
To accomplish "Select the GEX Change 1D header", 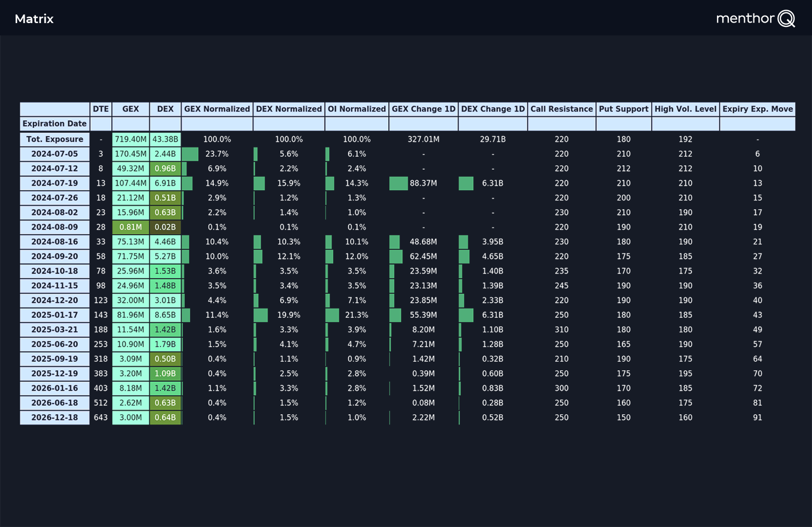I will click(423, 109).
